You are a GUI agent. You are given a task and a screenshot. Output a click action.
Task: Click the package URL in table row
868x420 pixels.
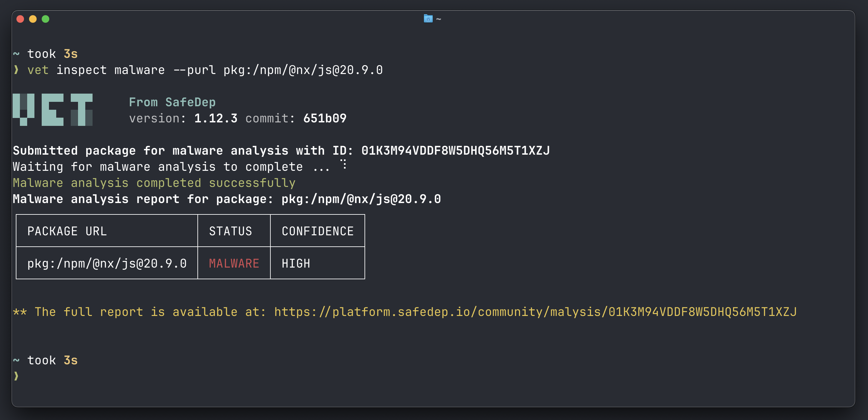pos(107,263)
